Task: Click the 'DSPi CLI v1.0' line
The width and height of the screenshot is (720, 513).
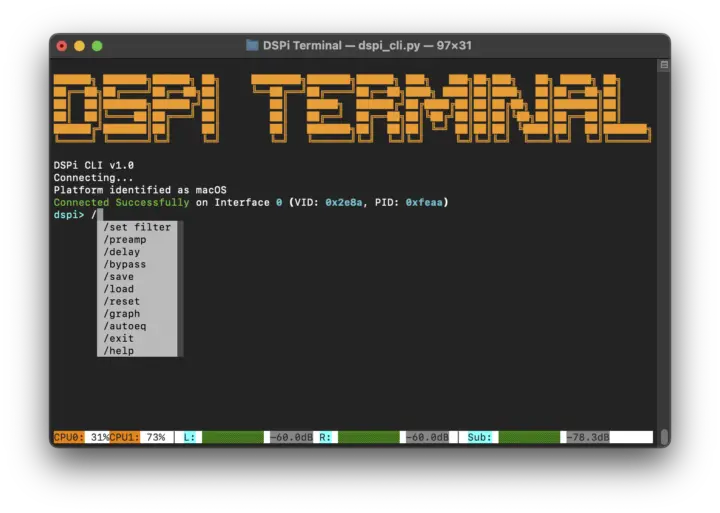Action: 94,165
